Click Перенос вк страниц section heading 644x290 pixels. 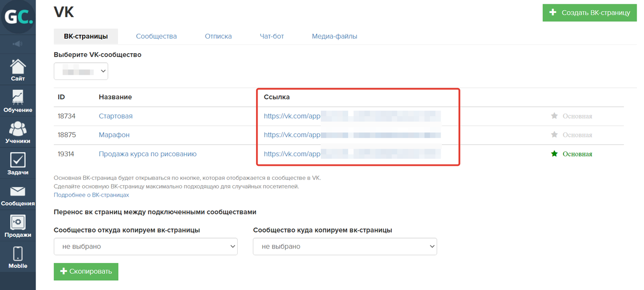tap(155, 212)
